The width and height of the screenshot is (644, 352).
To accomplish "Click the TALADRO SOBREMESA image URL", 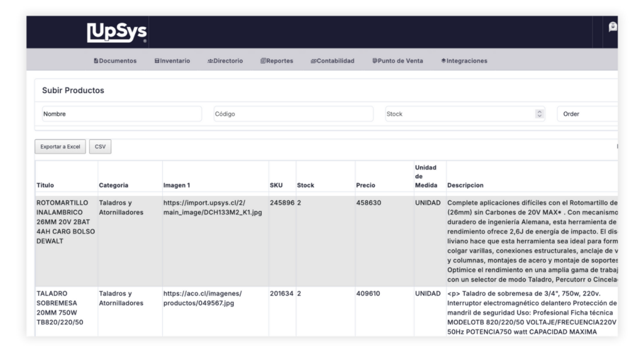I will coord(203,298).
